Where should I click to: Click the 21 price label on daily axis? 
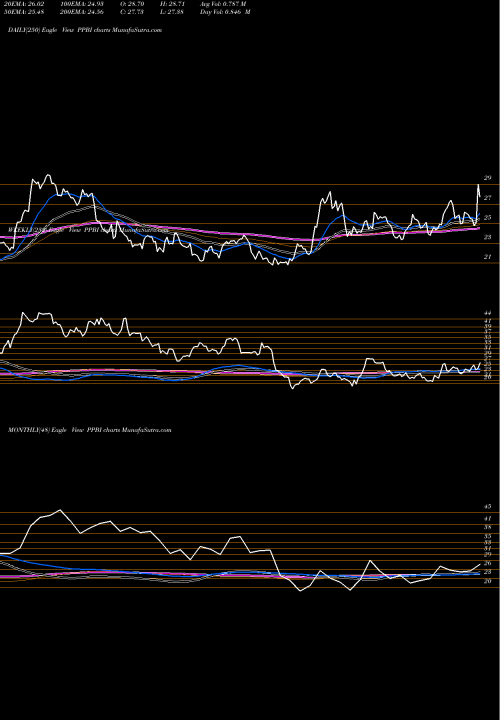pyautogui.click(x=488, y=257)
